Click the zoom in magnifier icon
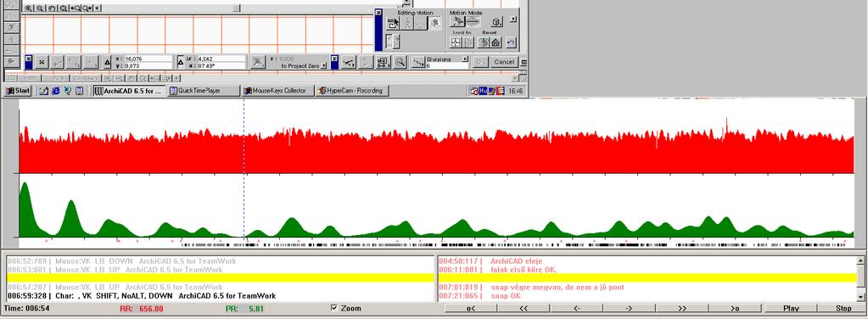Screen dimensions: 868x319 [28, 8]
